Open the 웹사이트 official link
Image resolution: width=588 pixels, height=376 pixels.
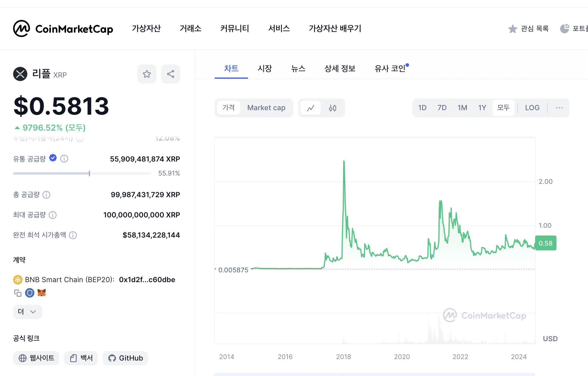coord(36,358)
